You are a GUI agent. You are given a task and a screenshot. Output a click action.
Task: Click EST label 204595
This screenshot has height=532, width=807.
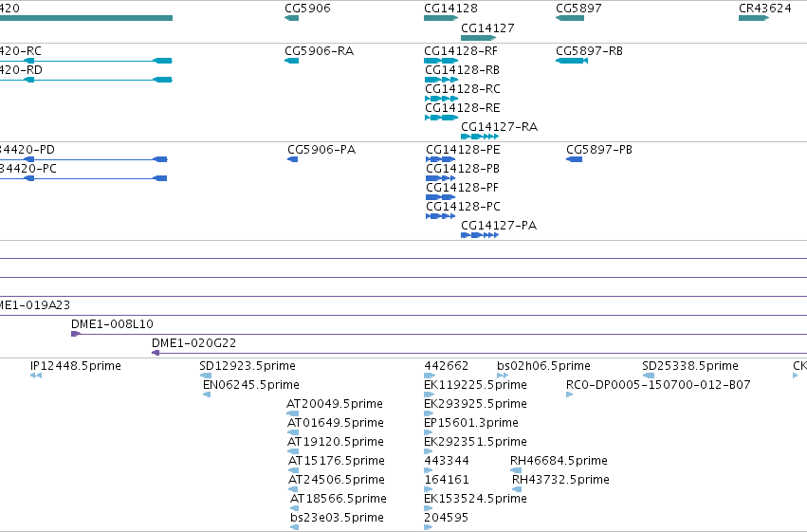[447, 518]
